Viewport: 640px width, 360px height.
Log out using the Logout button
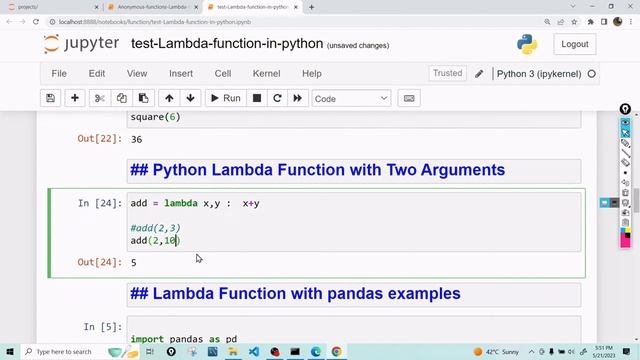pos(575,44)
